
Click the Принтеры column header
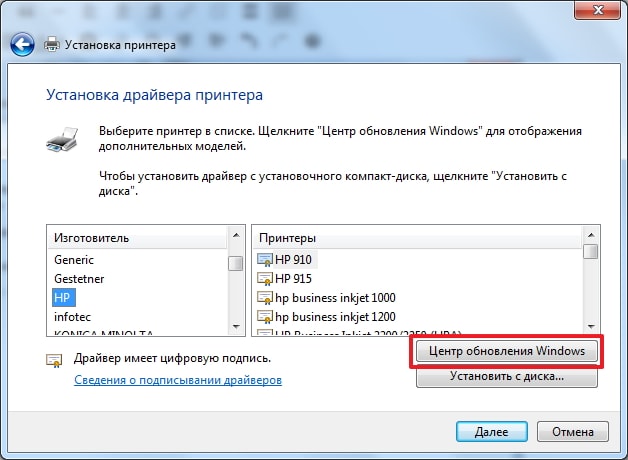pyautogui.click(x=417, y=238)
